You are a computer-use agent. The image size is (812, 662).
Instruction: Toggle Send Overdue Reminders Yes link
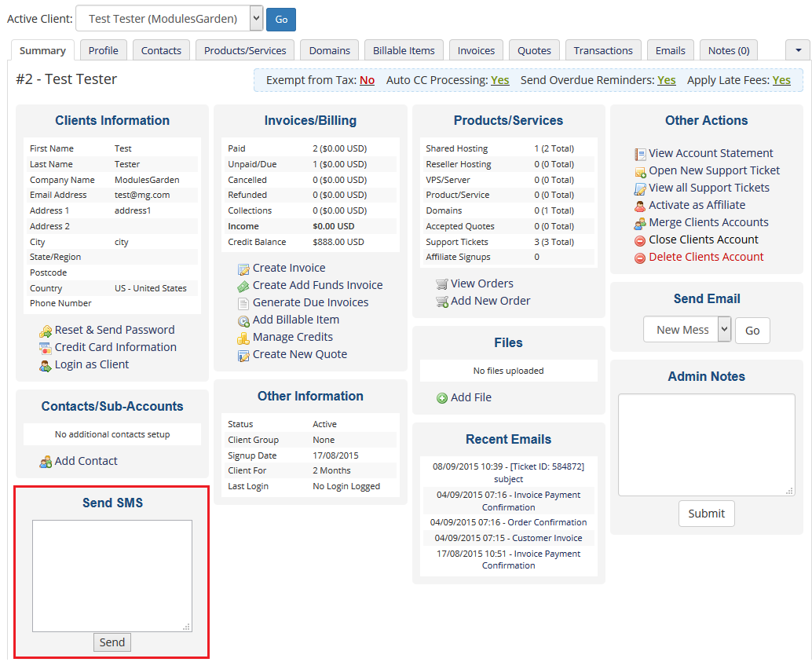(x=667, y=80)
